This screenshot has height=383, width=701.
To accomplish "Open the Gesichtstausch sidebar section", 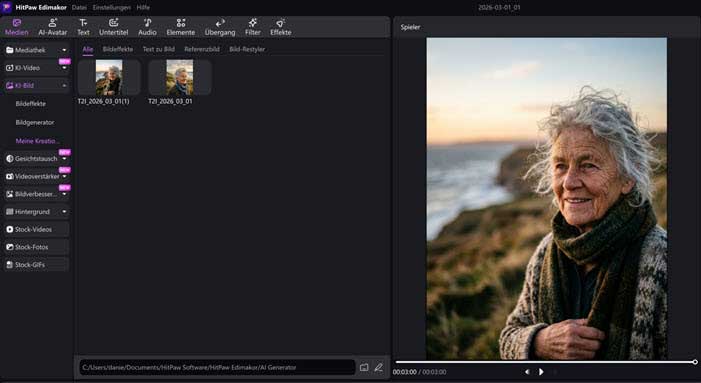I will pyautogui.click(x=36, y=159).
